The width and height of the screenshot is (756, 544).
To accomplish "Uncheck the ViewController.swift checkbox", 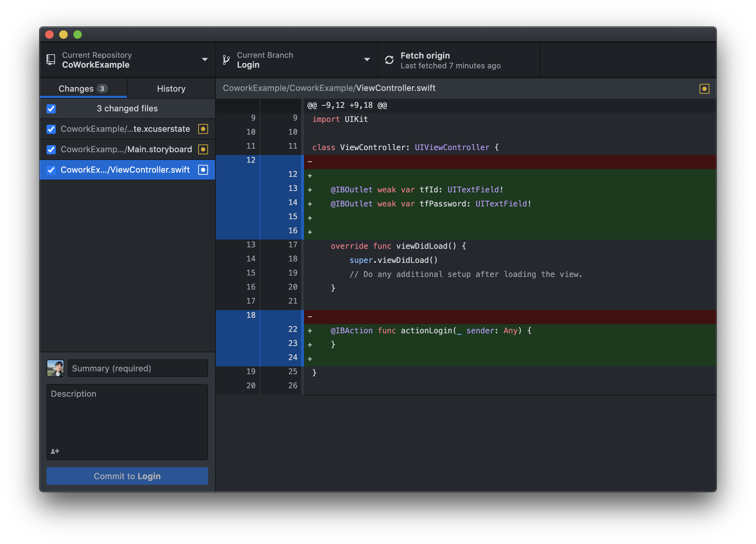I will [x=51, y=170].
